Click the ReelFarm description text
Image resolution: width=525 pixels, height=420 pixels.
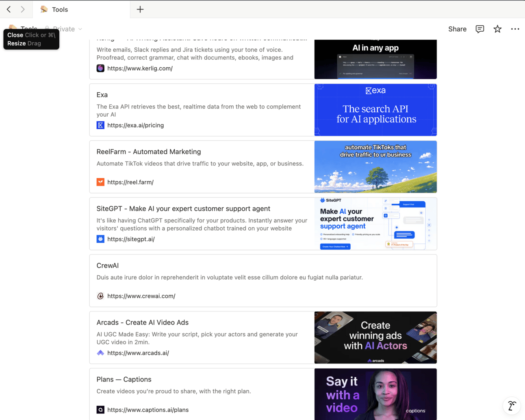(x=200, y=163)
